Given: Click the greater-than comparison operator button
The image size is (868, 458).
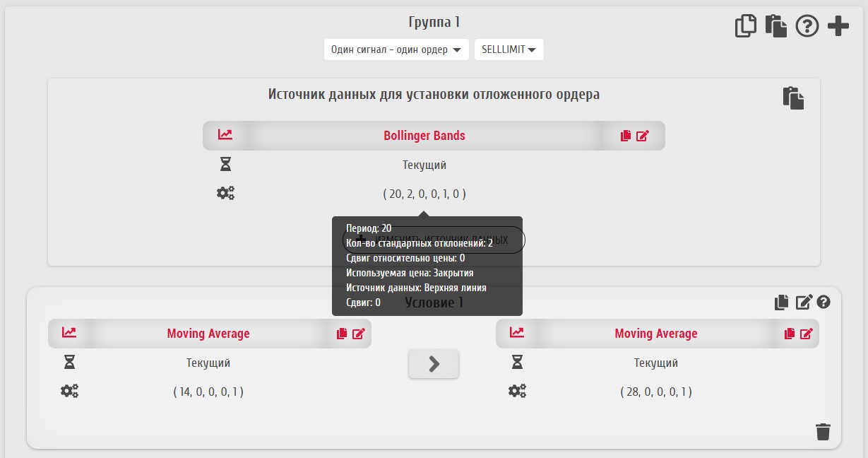Looking at the screenshot, I should click(x=434, y=364).
